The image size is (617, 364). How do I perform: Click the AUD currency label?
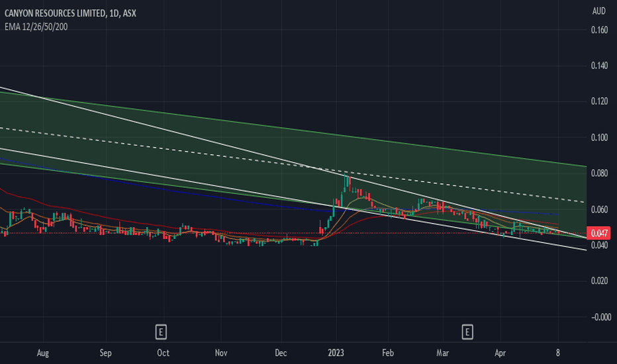[x=599, y=11]
